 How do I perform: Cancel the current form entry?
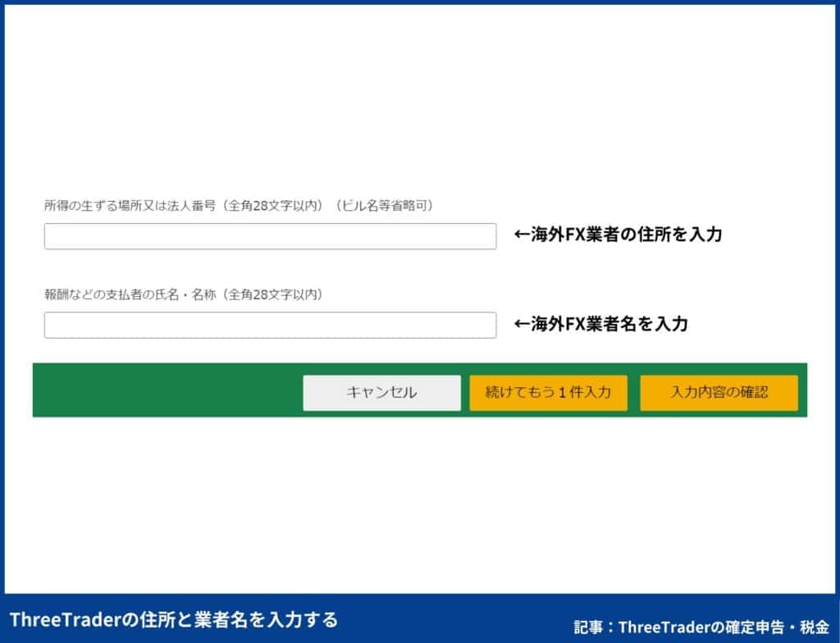[x=381, y=392]
